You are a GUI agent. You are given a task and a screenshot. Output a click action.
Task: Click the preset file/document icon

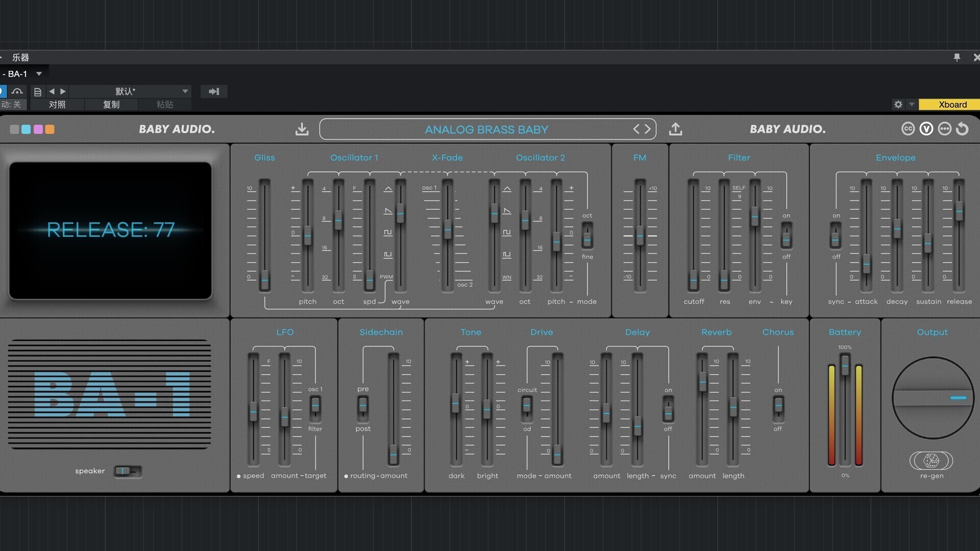click(x=37, y=92)
